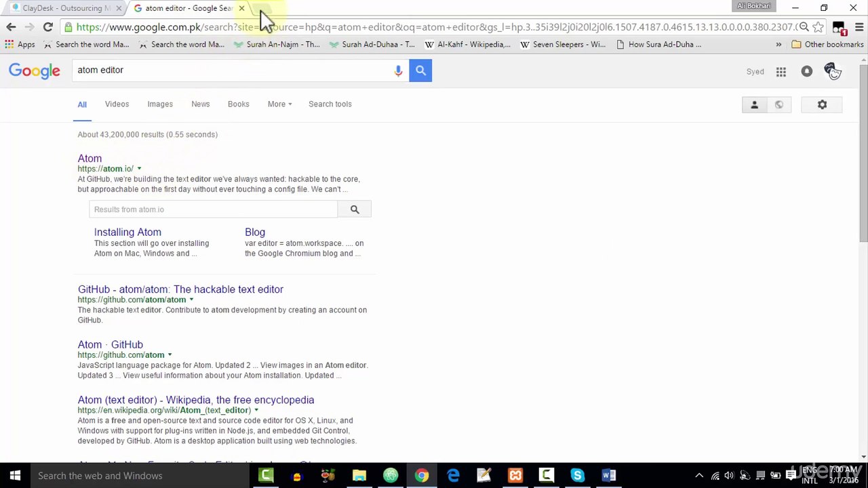Open Skype from the taskbar
868x488 pixels.
[x=577, y=475]
